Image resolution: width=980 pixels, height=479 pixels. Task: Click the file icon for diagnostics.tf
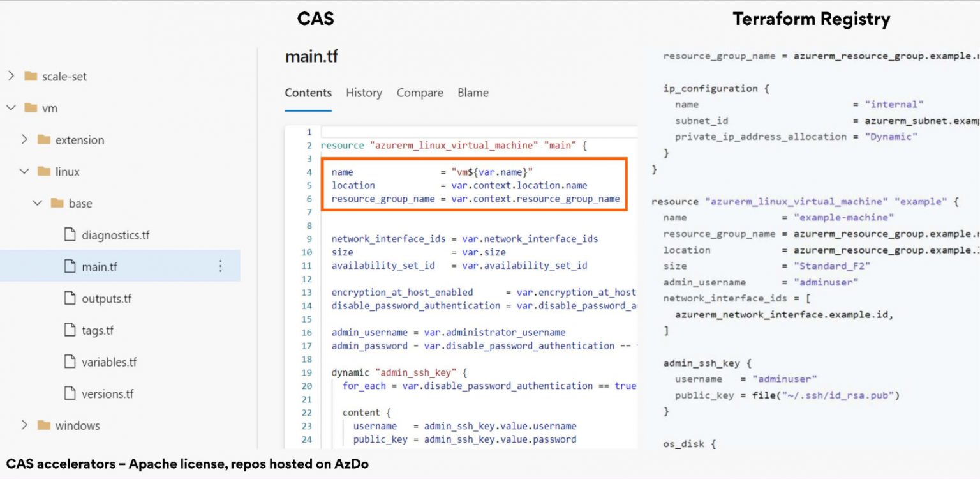pos(69,234)
